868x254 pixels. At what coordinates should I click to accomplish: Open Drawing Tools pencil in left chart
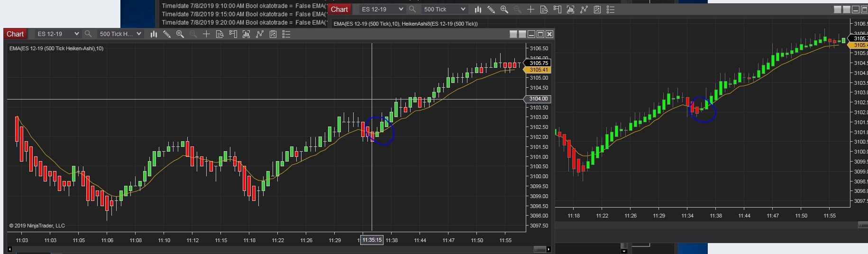[167, 34]
